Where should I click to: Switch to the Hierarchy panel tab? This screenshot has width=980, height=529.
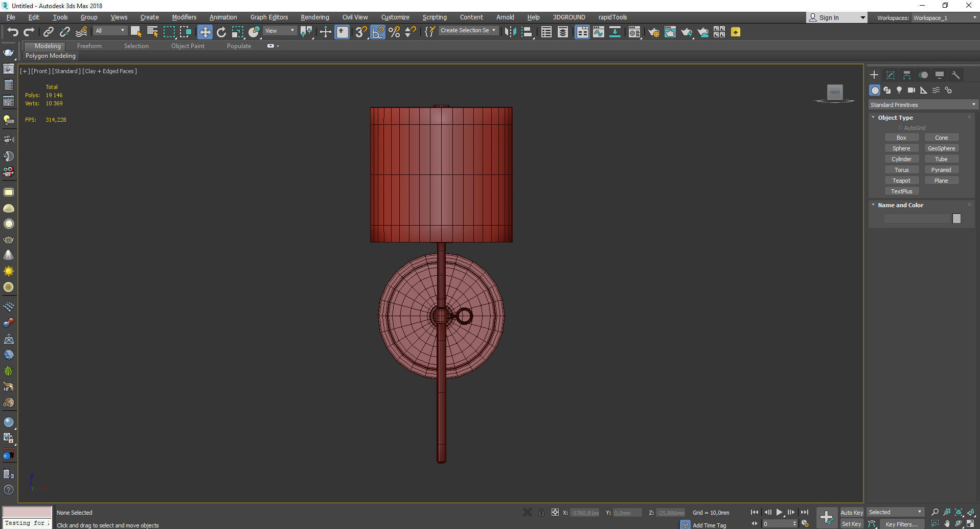907,75
